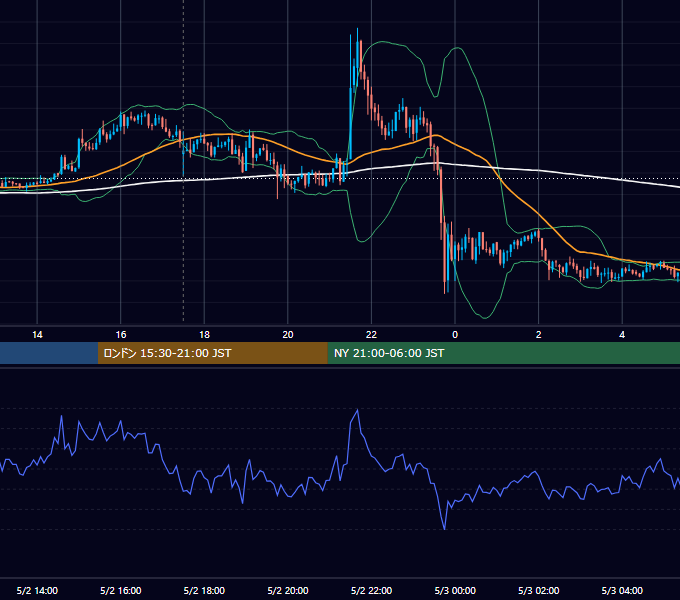Click the oscillator peak near 5/2 22:00

(x=357, y=410)
